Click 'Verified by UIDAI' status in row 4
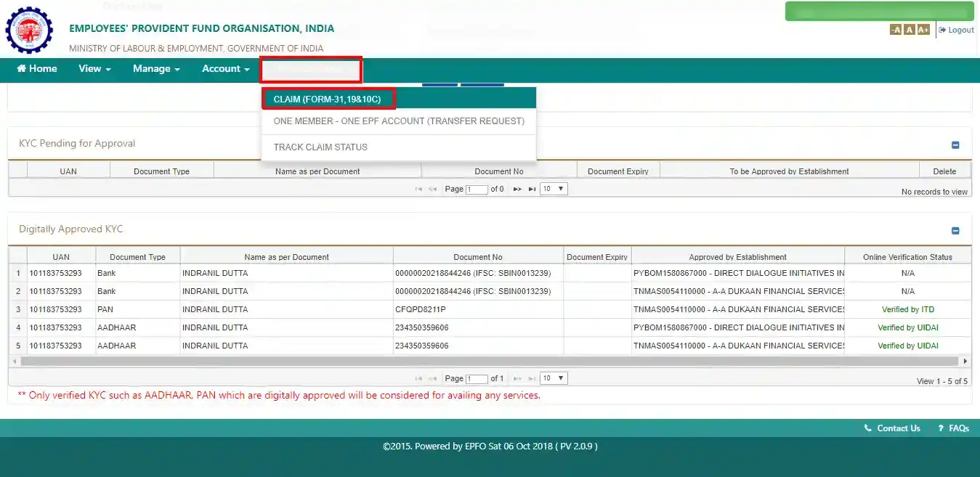This screenshot has height=477, width=980. coord(907,327)
